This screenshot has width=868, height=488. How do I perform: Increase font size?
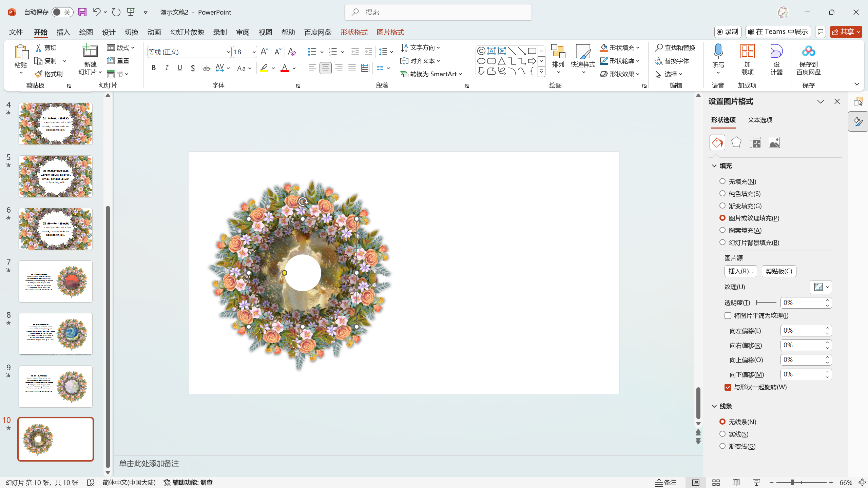(264, 52)
